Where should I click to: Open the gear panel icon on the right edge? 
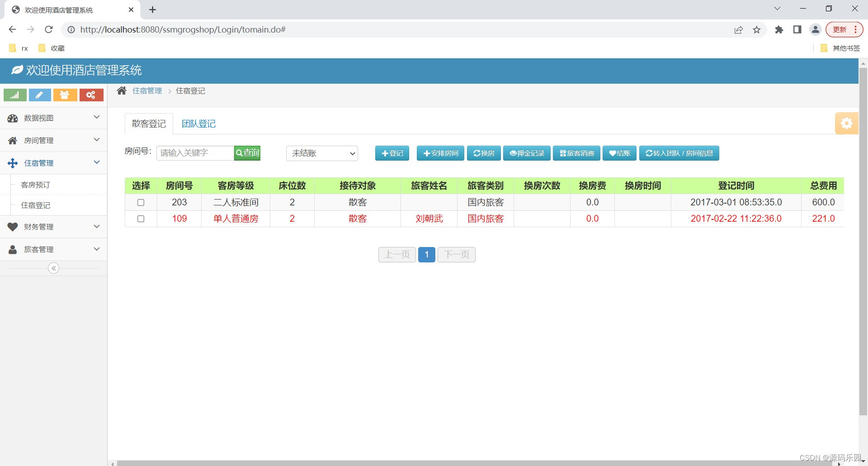point(846,123)
